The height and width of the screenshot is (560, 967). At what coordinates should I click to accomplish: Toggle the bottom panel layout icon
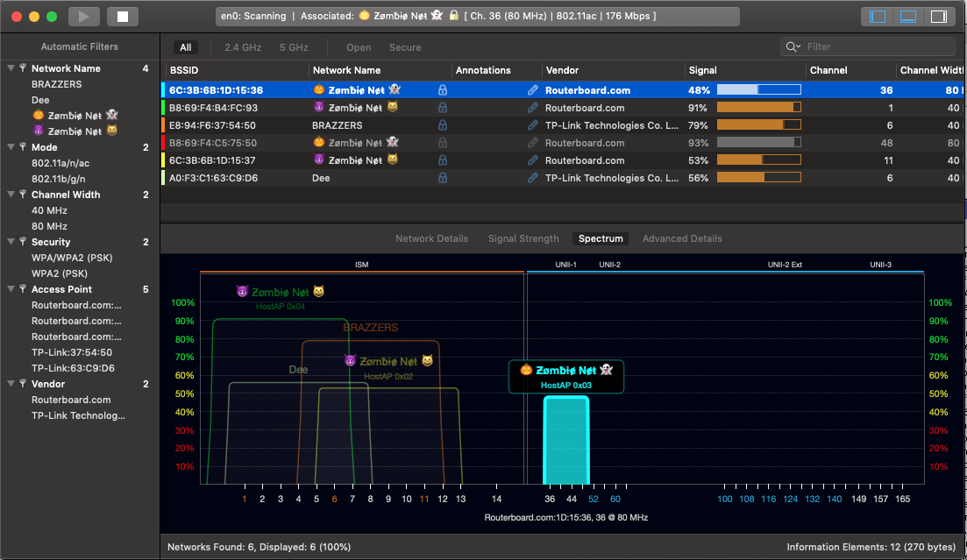tap(907, 17)
